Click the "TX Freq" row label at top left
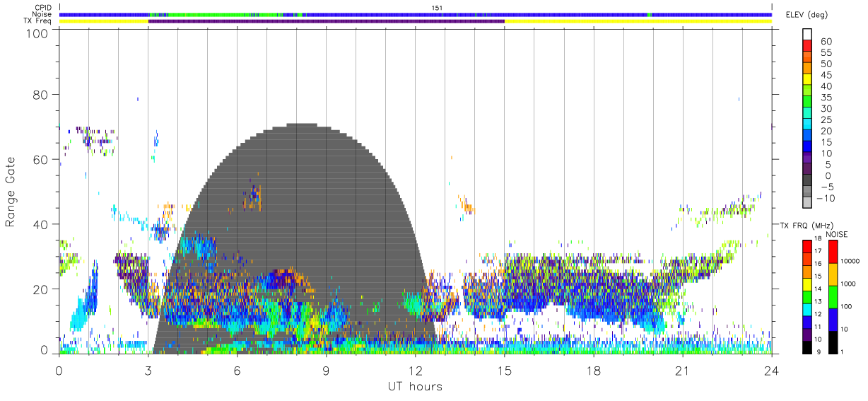 [38, 21]
